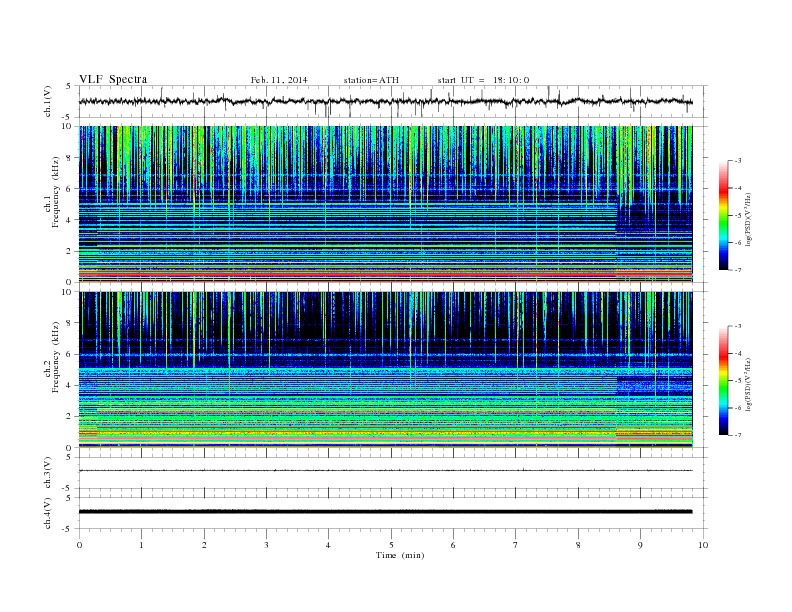Click the "8" tick on the time axis
Viewport: 792px width, 612px height.
tap(578, 545)
